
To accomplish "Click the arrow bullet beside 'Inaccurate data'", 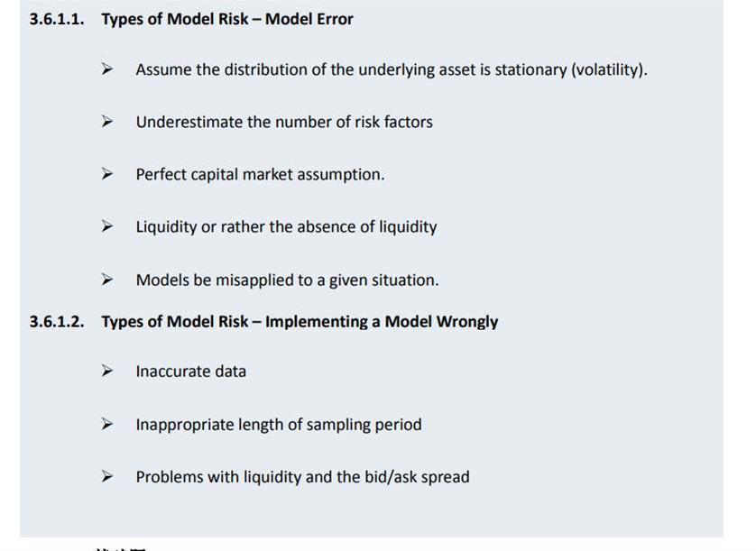I will 107,371.
